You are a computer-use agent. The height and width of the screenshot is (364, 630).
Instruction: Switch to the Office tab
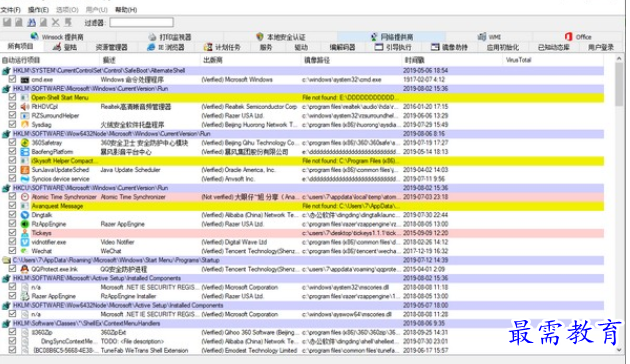pos(578,37)
